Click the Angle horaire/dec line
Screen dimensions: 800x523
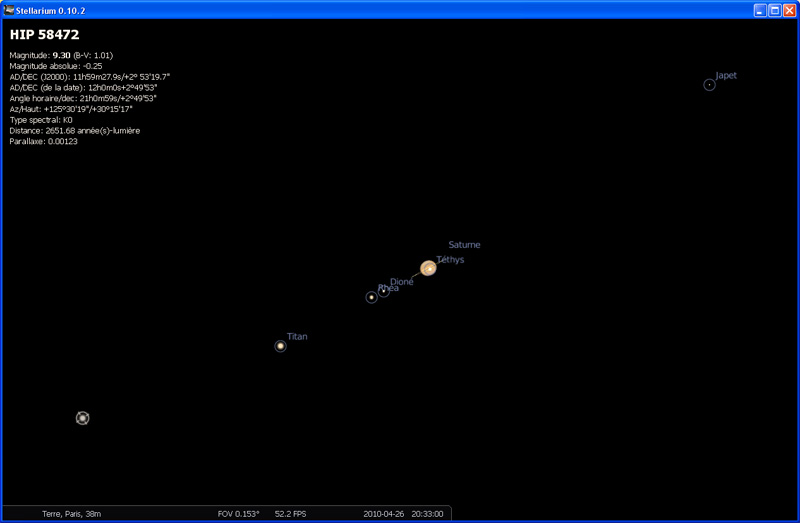coord(83,98)
